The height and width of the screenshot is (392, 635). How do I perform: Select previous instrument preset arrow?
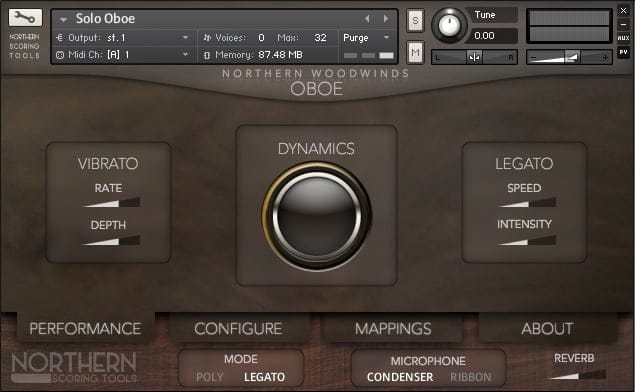[x=367, y=19]
